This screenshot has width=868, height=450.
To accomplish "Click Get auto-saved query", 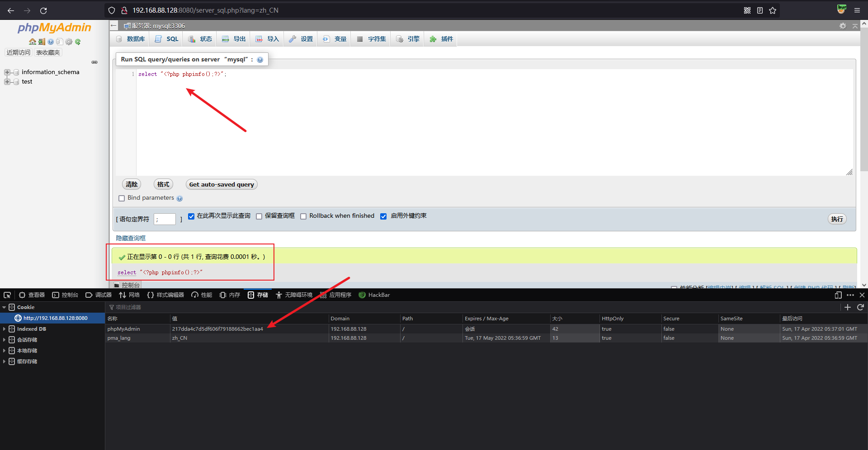I will pyautogui.click(x=222, y=184).
